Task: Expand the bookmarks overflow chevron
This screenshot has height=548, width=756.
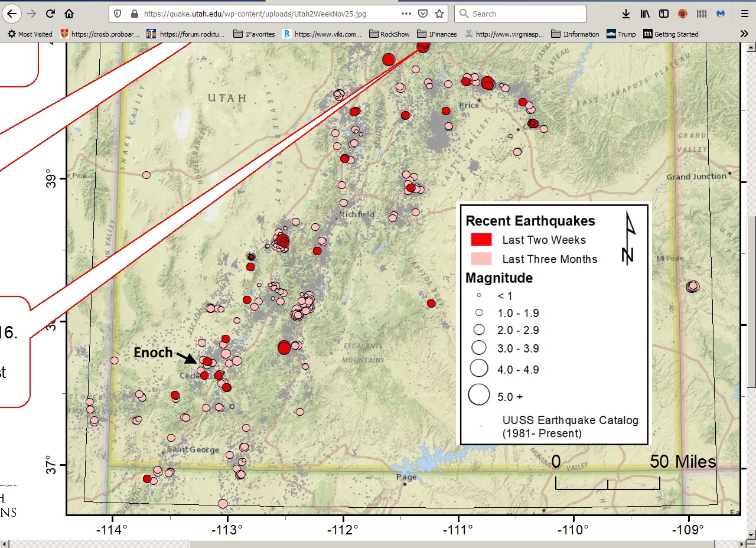Action: point(744,34)
